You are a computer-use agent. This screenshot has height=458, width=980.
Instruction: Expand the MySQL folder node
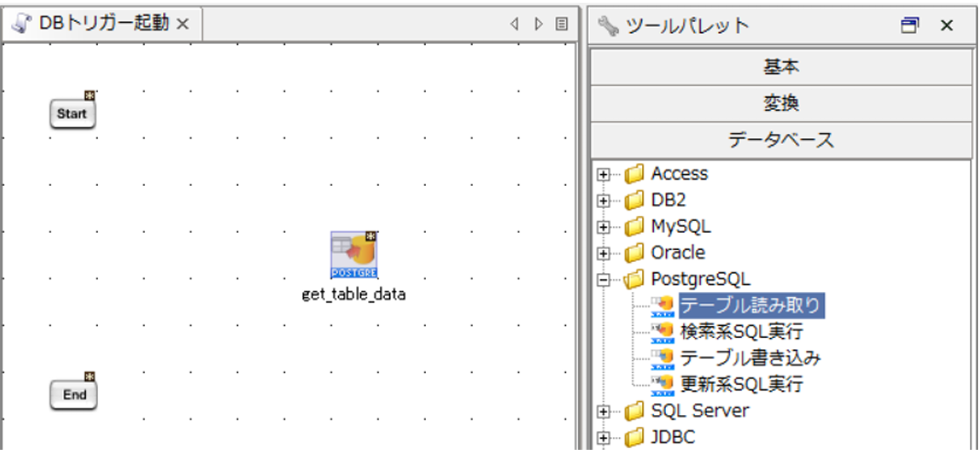[604, 227]
